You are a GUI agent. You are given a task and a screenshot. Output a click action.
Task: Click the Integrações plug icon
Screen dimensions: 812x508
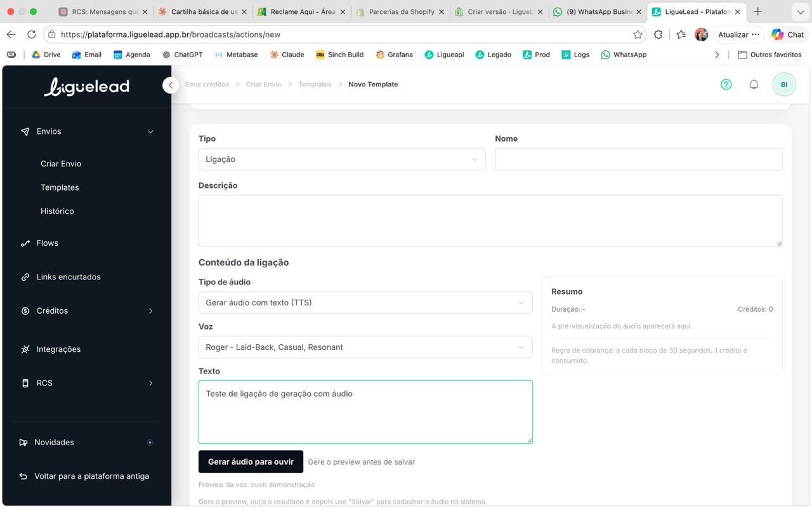point(25,349)
